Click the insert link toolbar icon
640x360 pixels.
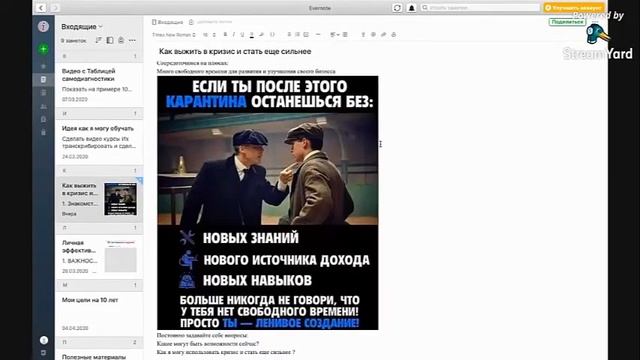(x=383, y=35)
